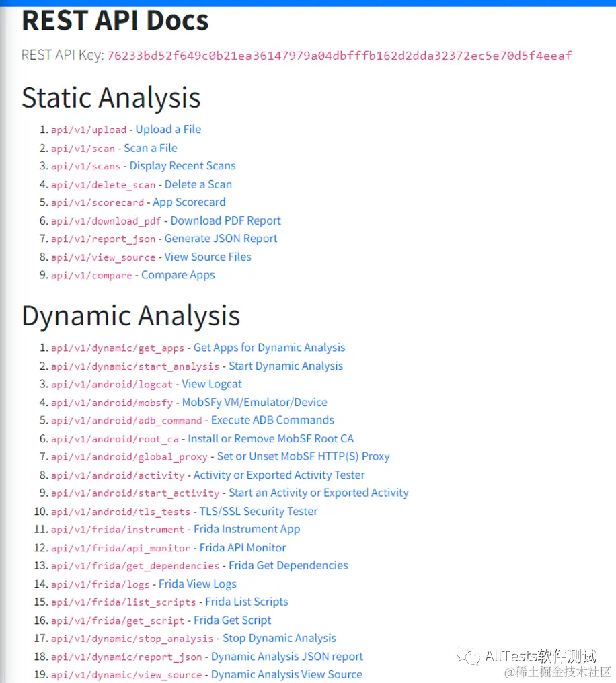Click the api/v1/frida/logs endpoint text
Viewport: 616px width, 683px height.
click(x=100, y=584)
